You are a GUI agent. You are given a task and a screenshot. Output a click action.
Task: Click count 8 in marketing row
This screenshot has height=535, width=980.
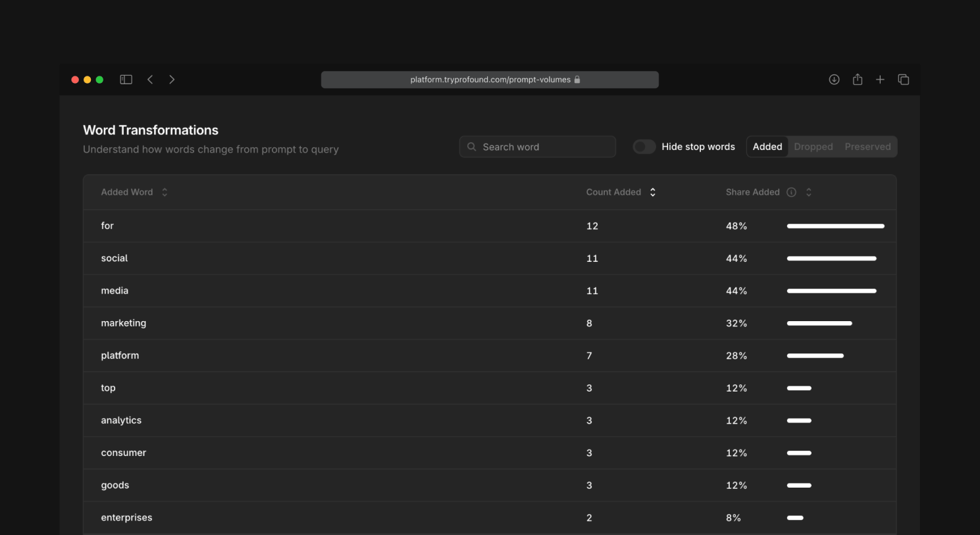click(x=589, y=323)
